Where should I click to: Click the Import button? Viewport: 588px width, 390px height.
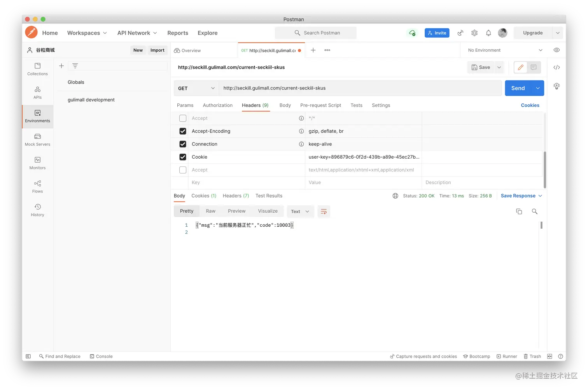(x=157, y=50)
